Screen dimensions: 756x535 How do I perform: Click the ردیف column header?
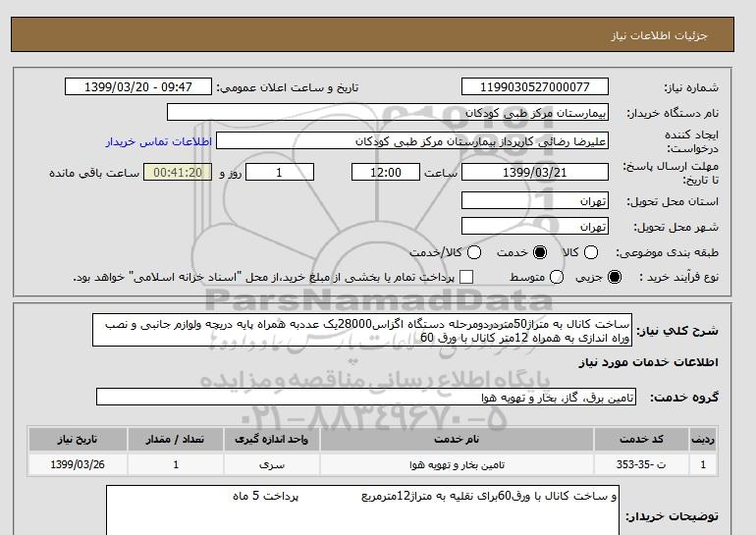[x=703, y=439]
